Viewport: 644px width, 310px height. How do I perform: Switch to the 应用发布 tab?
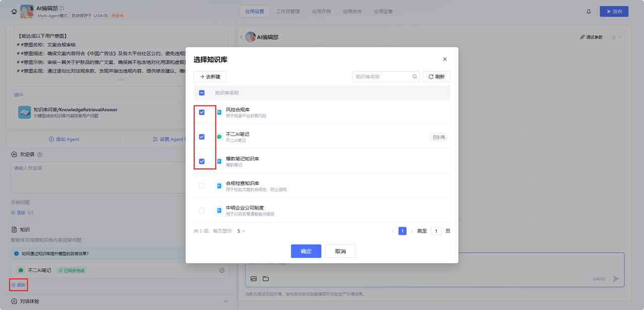tap(352, 12)
